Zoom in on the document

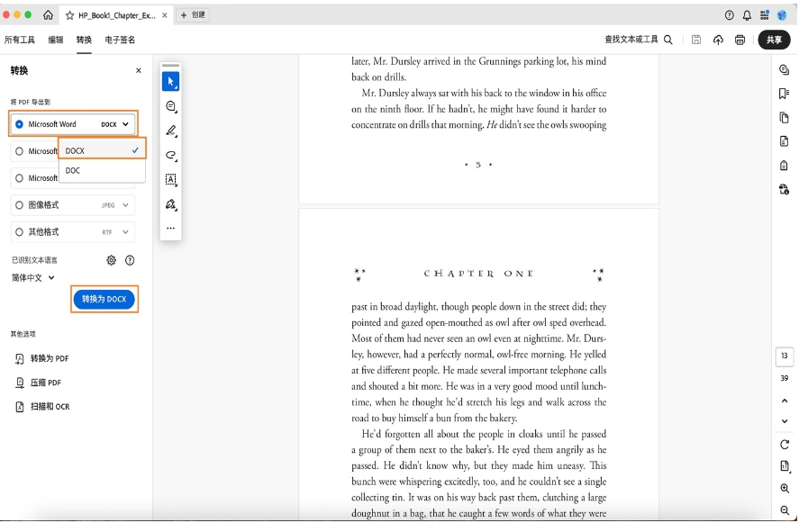pos(785,488)
